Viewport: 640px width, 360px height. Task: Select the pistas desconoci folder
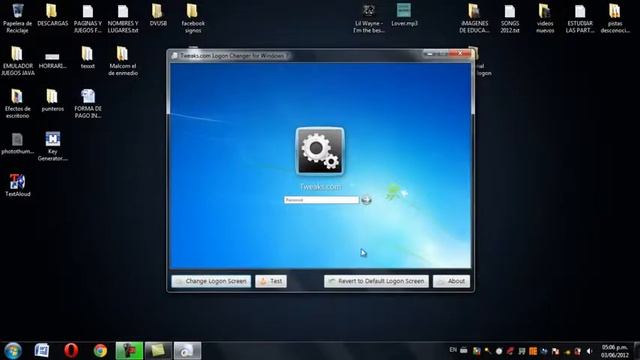(x=615, y=18)
